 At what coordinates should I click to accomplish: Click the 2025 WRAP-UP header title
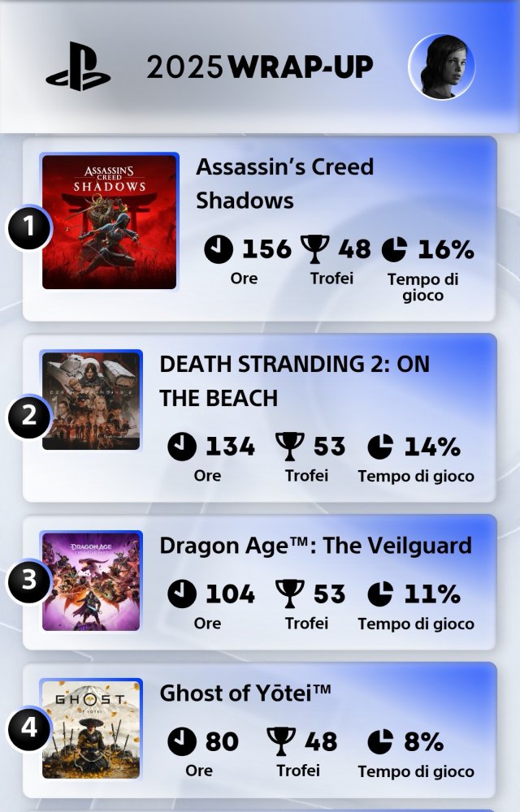coord(260,68)
